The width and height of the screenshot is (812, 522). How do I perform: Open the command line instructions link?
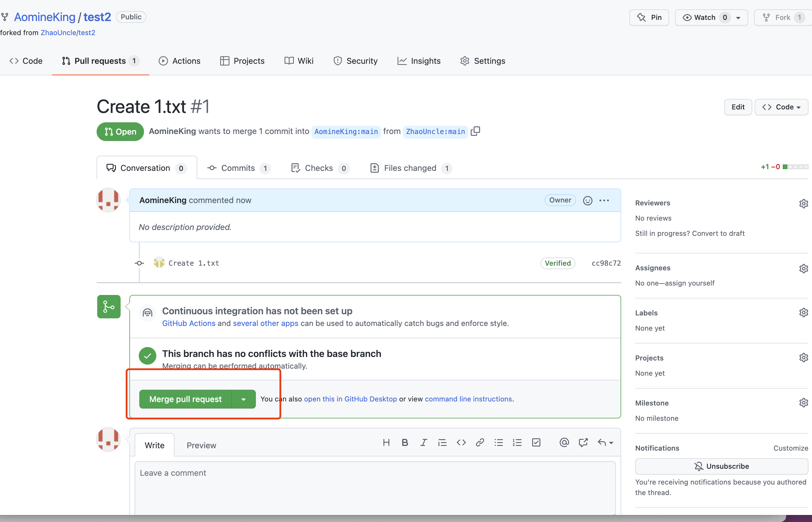tap(468, 399)
